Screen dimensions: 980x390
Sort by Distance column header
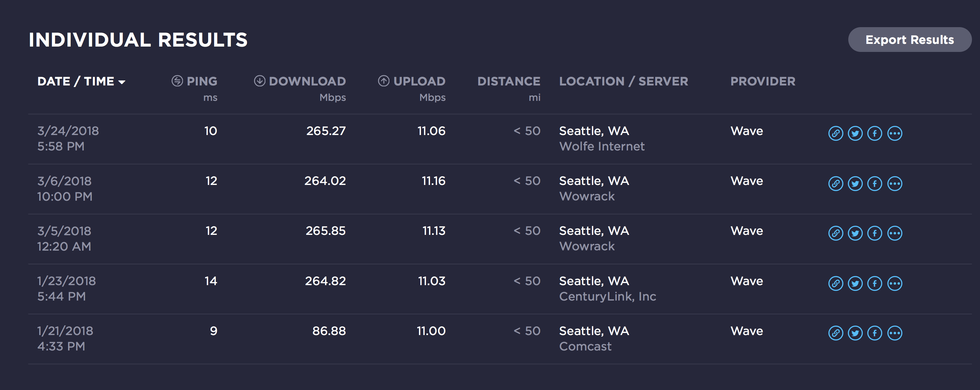point(509,81)
